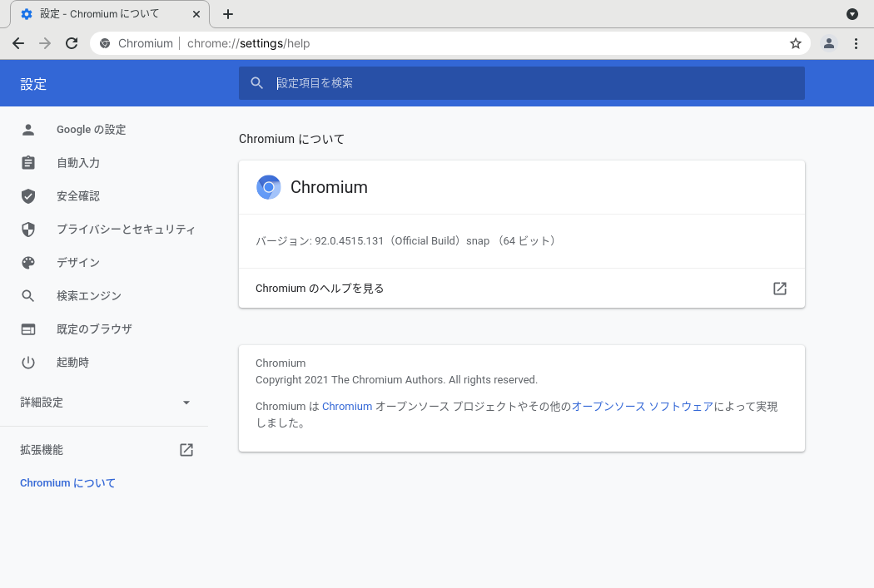This screenshot has width=874, height=588.
Task: Click the magnifier icon beside 検索エンジン
Action: (x=27, y=296)
